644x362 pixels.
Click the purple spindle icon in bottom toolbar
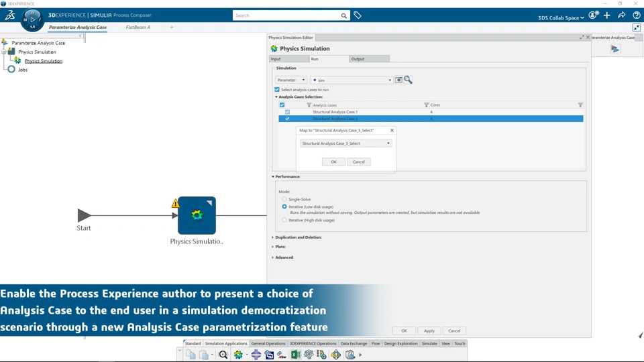[256, 355]
